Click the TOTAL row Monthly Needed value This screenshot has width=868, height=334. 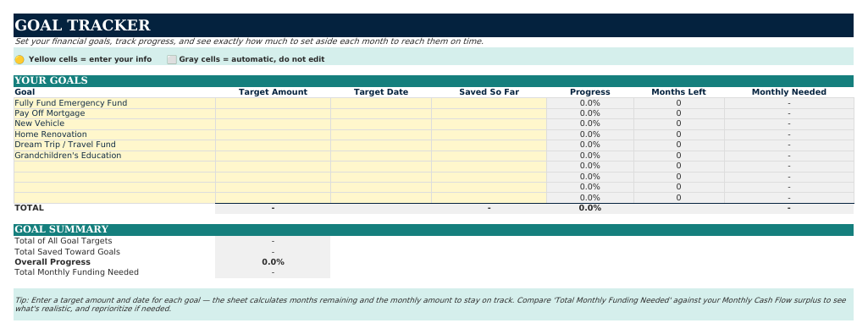(789, 209)
